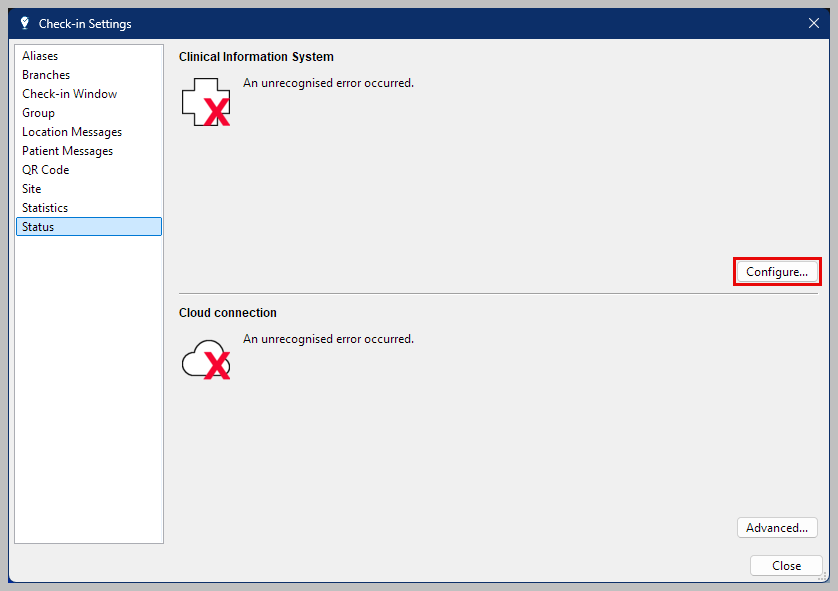
Task: Click the lightbulb icon in title bar
Action: 25,23
